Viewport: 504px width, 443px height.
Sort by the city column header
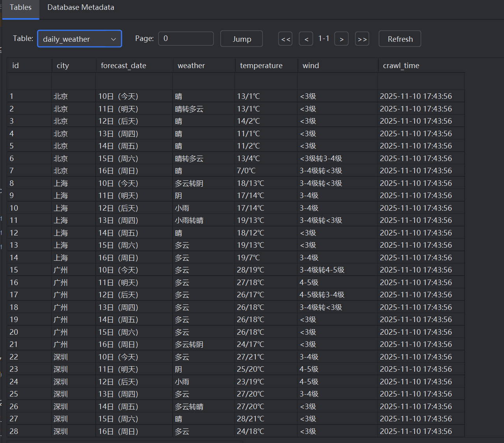74,65
